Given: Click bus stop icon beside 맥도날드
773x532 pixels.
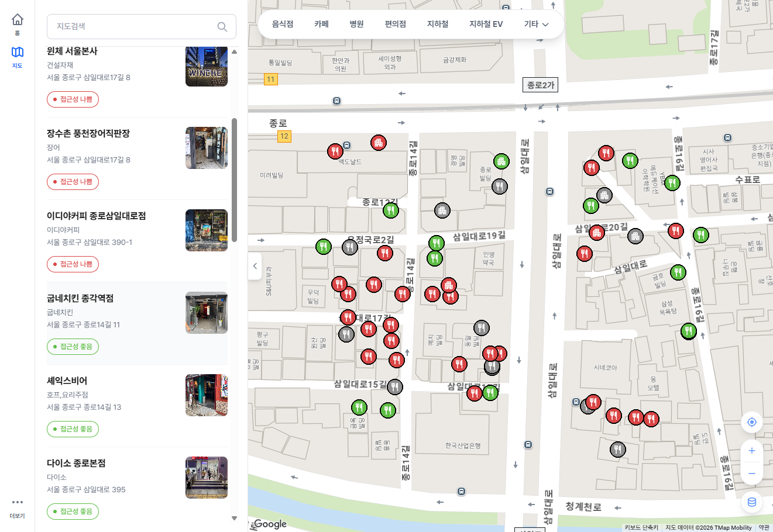Looking at the screenshot, I should (347, 145).
